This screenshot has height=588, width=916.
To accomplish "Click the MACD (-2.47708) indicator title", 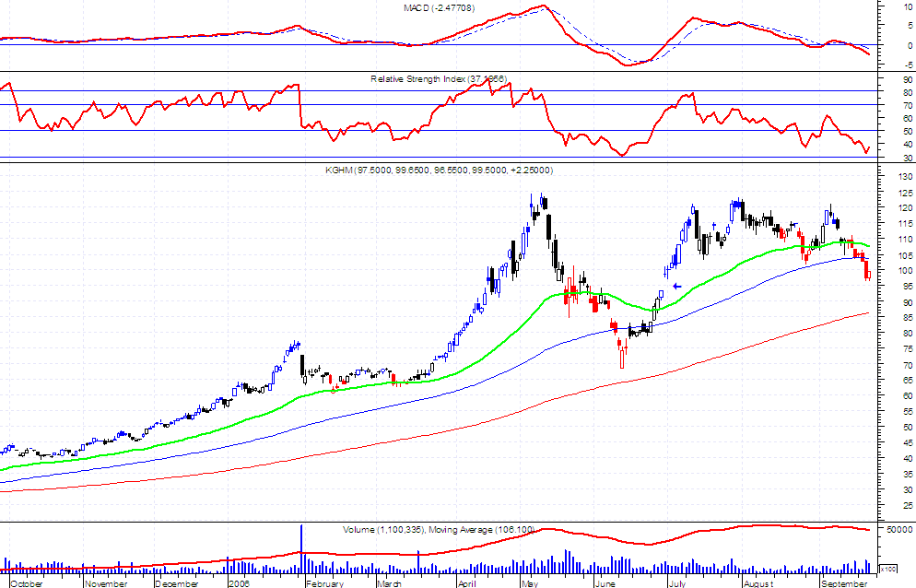I will click(439, 8).
